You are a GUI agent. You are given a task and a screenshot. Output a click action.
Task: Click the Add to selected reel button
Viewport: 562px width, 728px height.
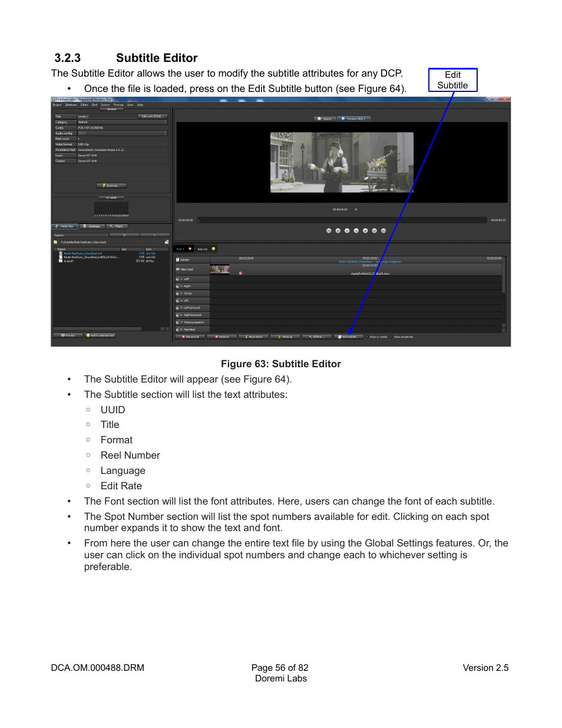pos(101,335)
